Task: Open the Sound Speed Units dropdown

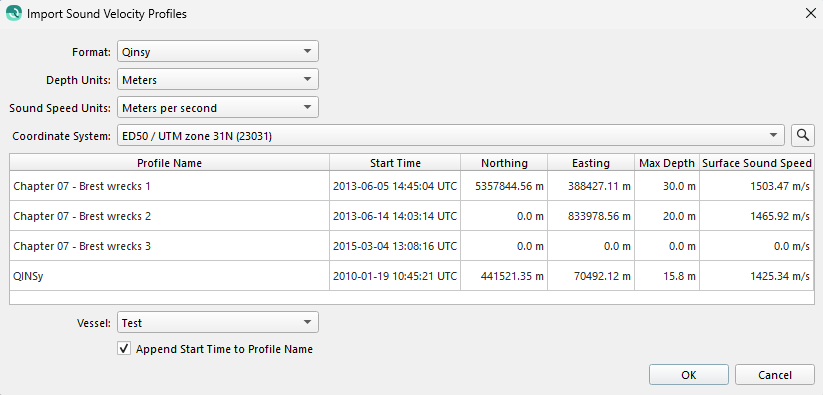Action: pos(218,108)
